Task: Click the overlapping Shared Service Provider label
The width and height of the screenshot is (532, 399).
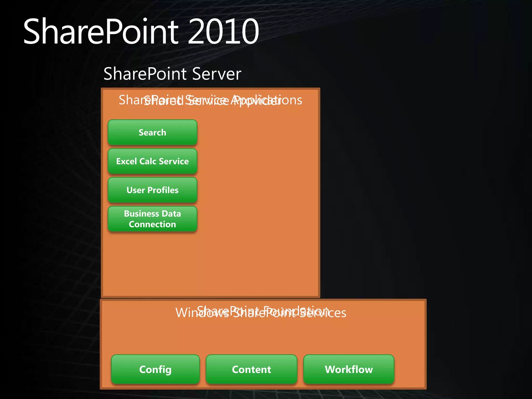Action: click(212, 101)
